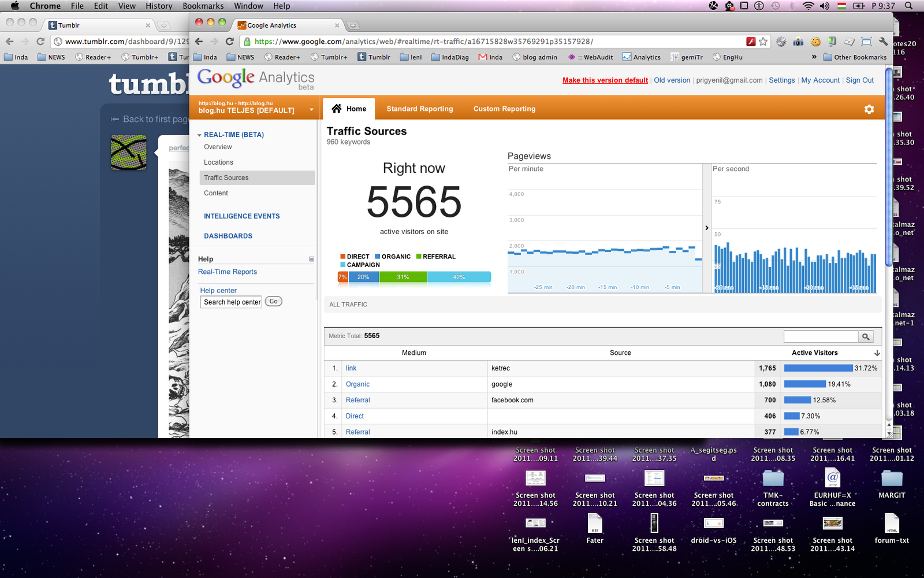Click the Adobe PDF icon in address bar
The image size is (924, 578).
(751, 42)
